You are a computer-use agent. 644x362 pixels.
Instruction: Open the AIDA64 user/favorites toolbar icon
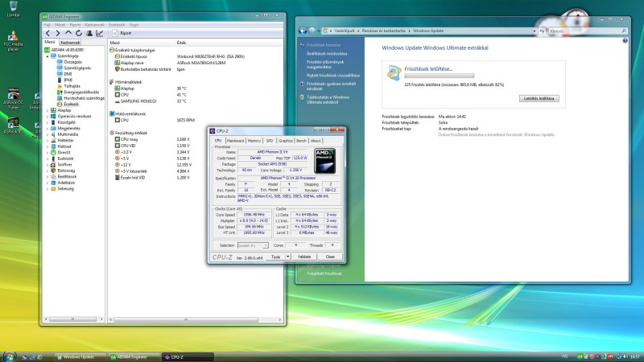pos(88,33)
